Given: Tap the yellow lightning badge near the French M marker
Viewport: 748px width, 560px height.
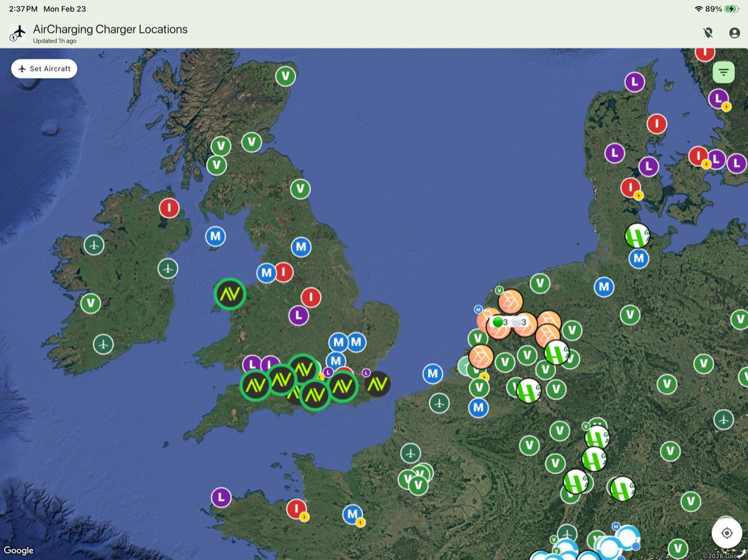Looking at the screenshot, I should tap(360, 522).
